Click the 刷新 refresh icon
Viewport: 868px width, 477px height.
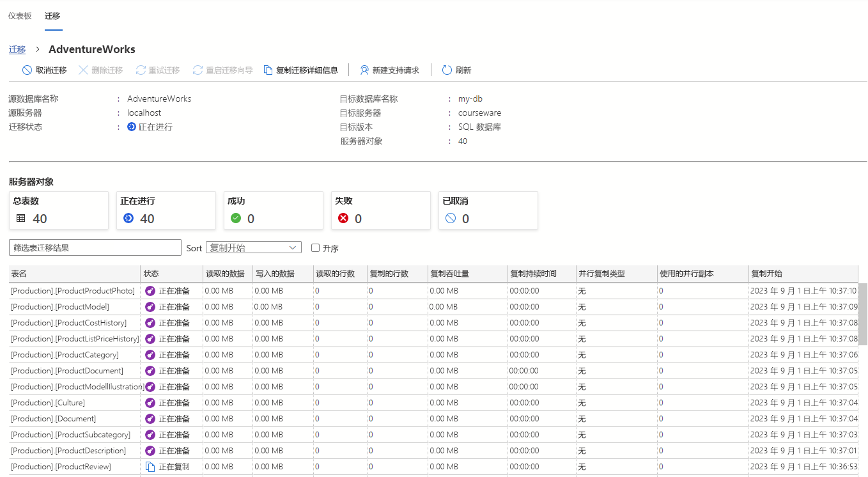(x=446, y=70)
